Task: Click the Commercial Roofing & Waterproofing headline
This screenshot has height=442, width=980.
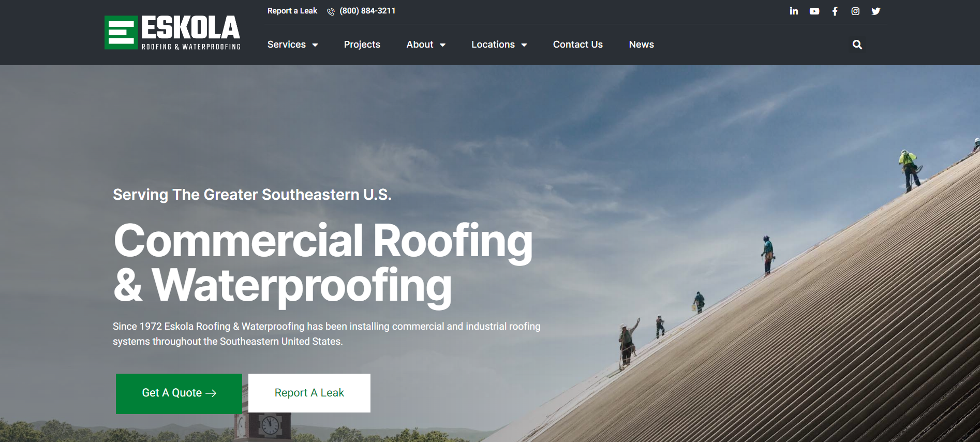Action: tap(322, 262)
